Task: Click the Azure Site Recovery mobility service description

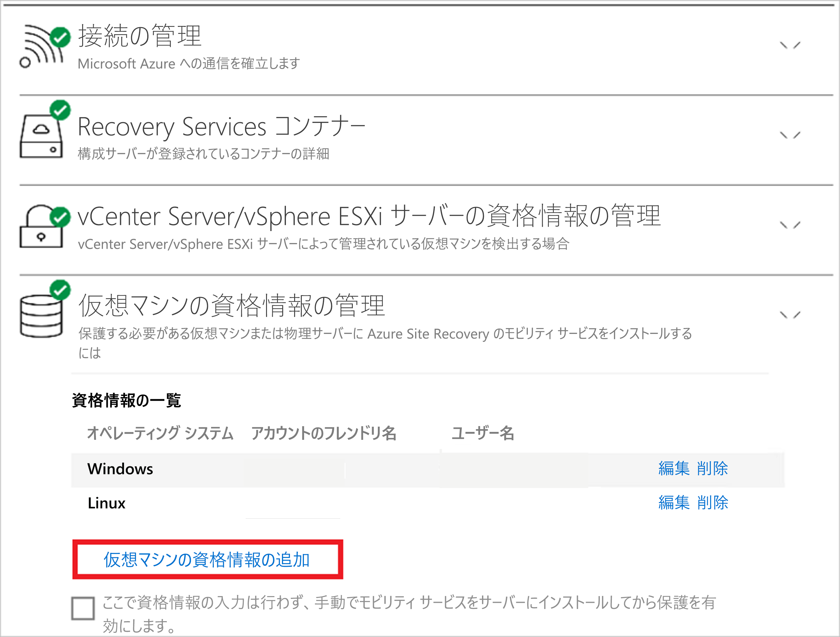Action: (385, 343)
